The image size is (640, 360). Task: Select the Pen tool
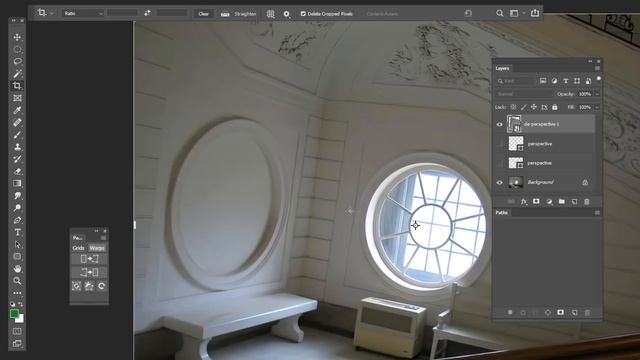17,220
